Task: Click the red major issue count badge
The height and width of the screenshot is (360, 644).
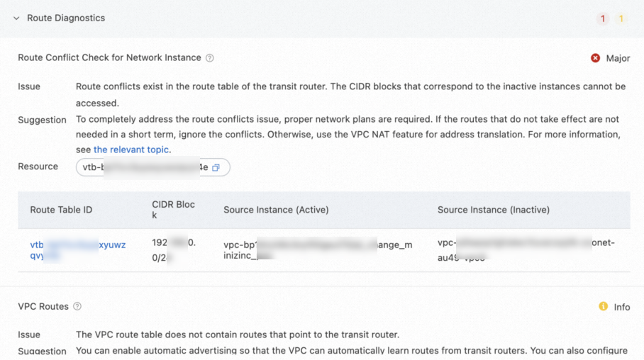Action: pyautogui.click(x=603, y=18)
